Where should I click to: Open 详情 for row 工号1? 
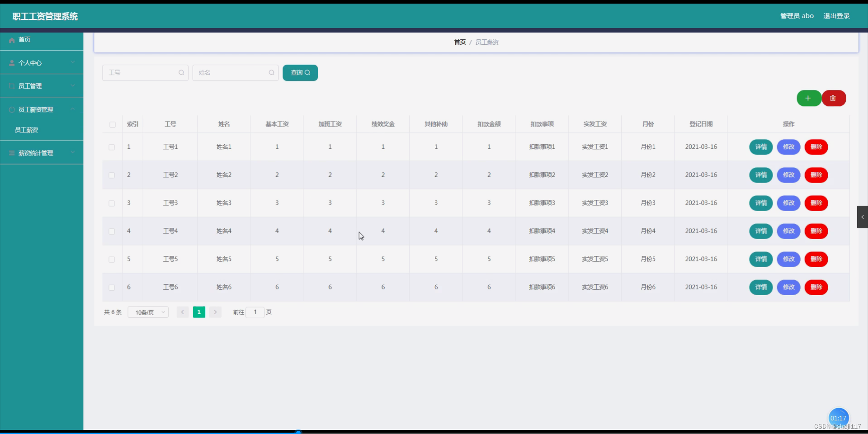point(761,147)
